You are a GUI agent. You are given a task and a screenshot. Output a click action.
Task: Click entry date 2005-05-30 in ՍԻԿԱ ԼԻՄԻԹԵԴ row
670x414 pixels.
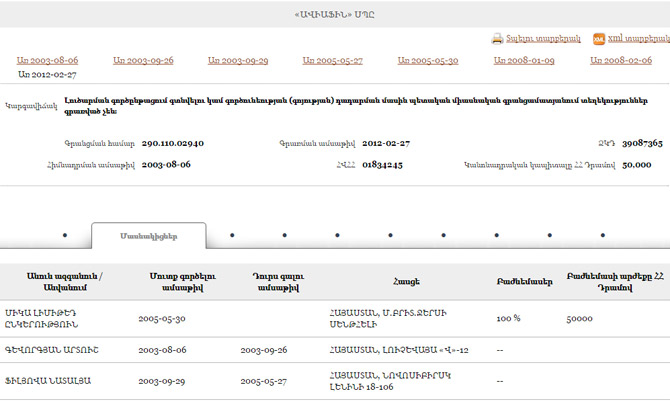pyautogui.click(x=162, y=319)
